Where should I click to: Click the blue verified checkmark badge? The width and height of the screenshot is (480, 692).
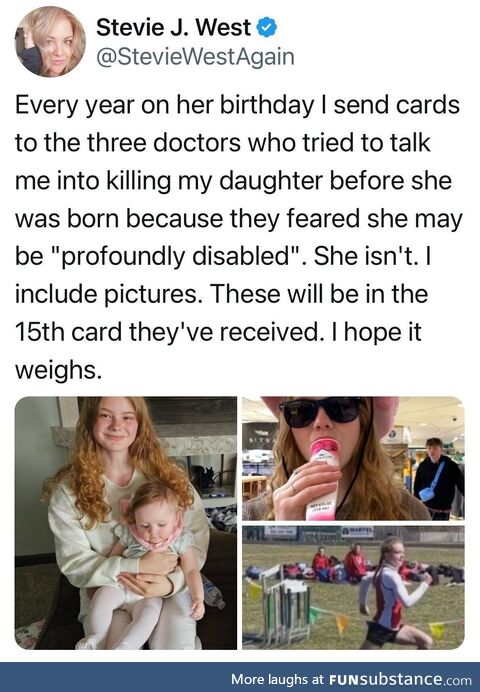tap(266, 28)
